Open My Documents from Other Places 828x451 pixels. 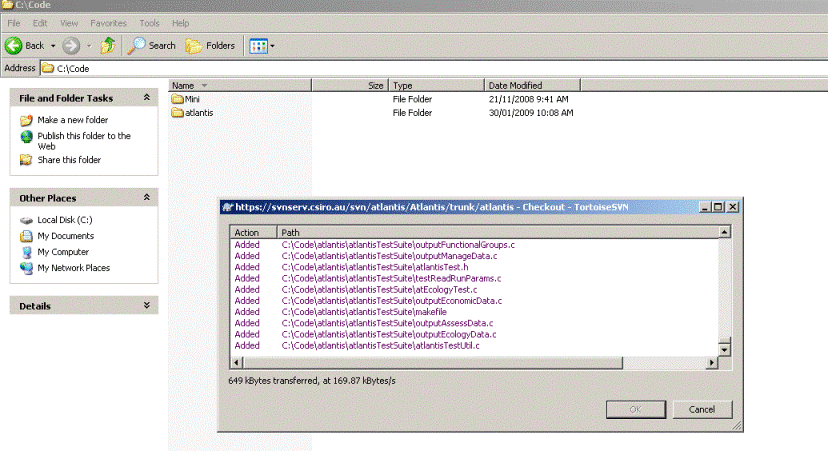(65, 236)
